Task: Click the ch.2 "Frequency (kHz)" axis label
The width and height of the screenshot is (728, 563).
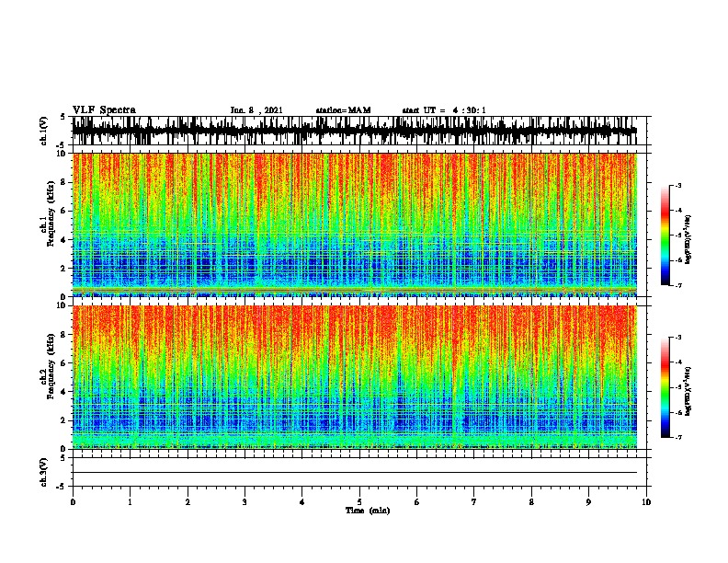Action: pyautogui.click(x=51, y=366)
